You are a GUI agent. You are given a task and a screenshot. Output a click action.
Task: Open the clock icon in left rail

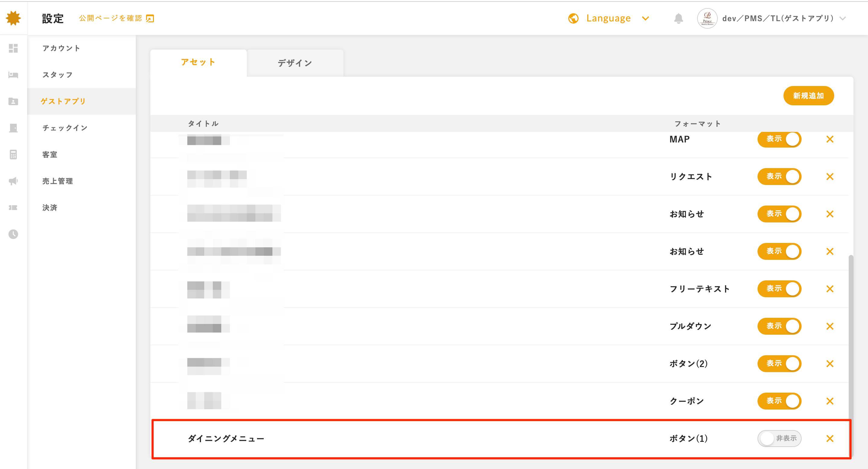(x=14, y=234)
